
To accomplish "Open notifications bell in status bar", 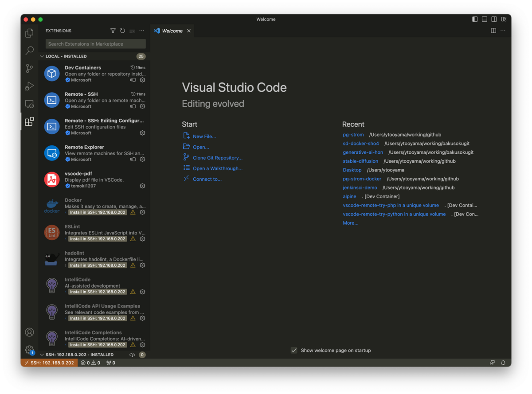I will coord(503,363).
